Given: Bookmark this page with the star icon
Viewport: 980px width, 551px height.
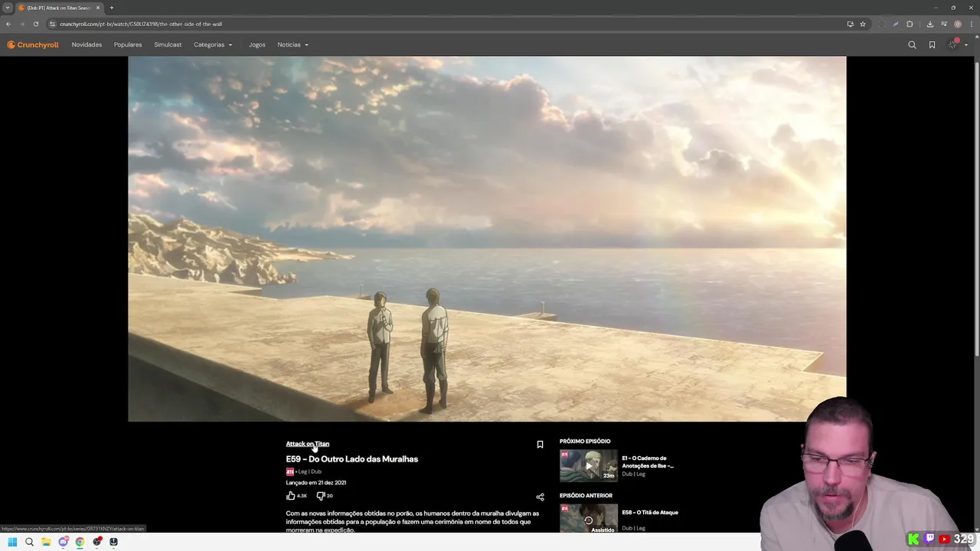Looking at the screenshot, I should pos(863,24).
